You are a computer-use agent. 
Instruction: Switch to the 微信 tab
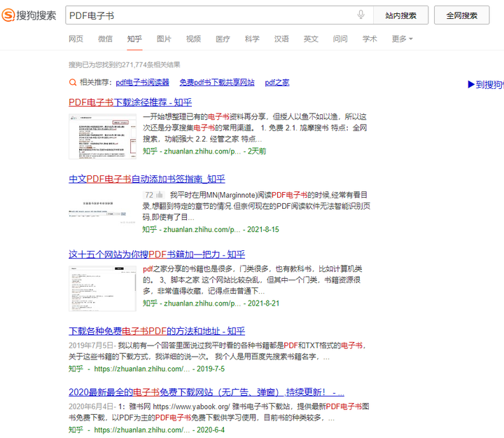[x=105, y=39]
